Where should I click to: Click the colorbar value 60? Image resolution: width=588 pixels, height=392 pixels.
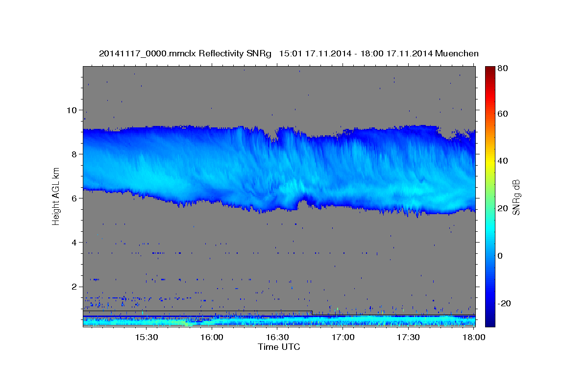click(x=502, y=114)
